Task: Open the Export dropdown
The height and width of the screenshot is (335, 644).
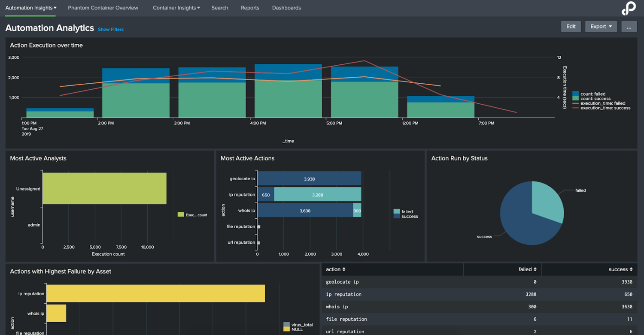Action: click(601, 26)
